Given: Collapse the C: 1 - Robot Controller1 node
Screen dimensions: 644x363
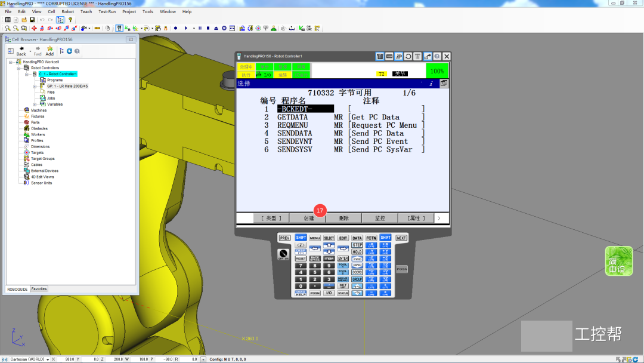Looking at the screenshot, I should coord(27,74).
